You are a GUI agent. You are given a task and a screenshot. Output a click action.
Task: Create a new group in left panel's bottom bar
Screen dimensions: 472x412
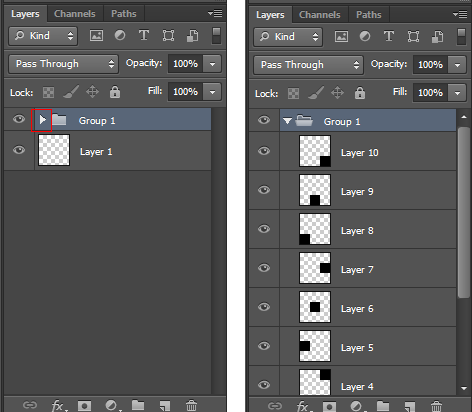138,405
